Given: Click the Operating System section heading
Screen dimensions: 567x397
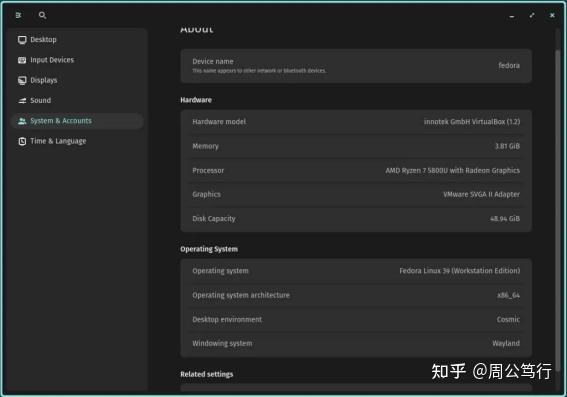Looking at the screenshot, I should [209, 249].
